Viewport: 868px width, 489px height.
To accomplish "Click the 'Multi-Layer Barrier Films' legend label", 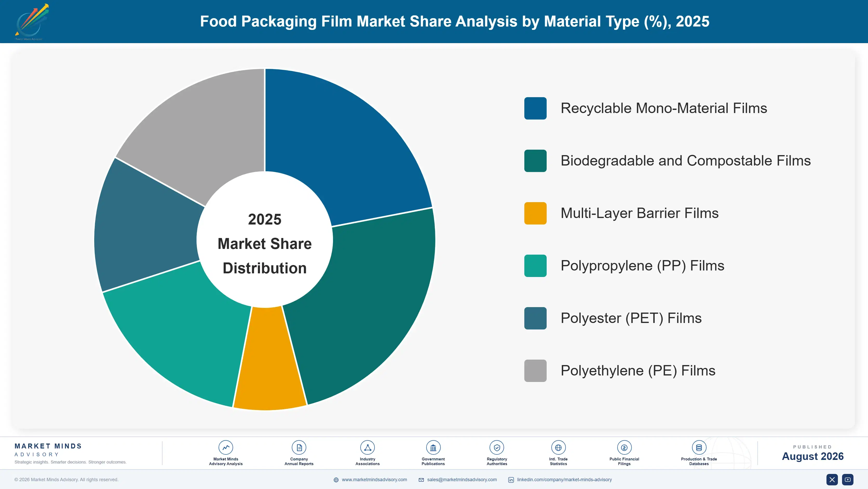I will 640,213.
